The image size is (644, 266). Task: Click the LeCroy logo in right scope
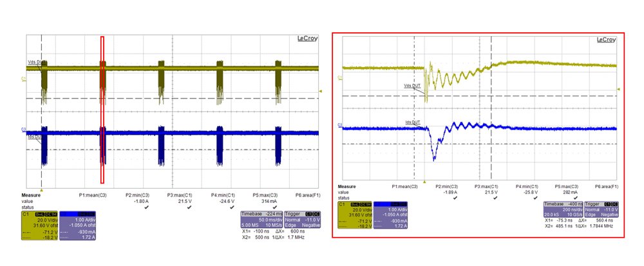pyautogui.click(x=606, y=40)
